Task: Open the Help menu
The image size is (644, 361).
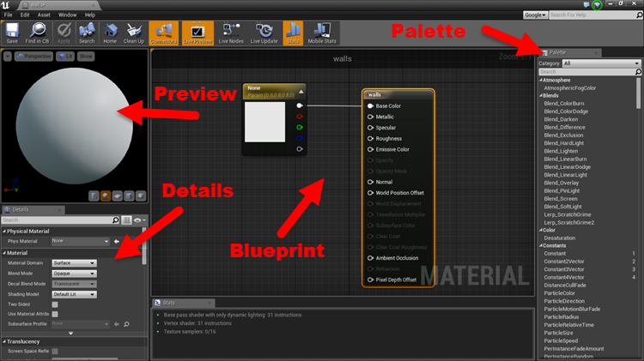Action: [90, 15]
